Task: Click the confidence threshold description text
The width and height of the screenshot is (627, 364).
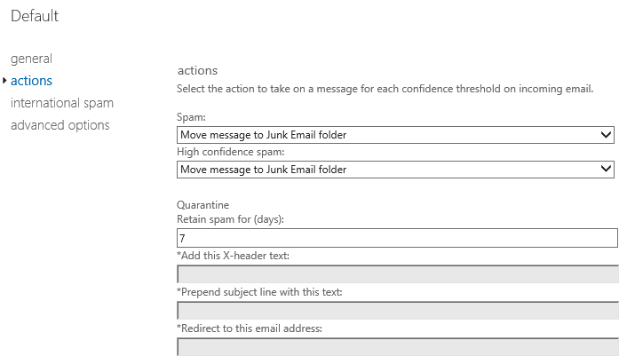Action: coord(385,89)
